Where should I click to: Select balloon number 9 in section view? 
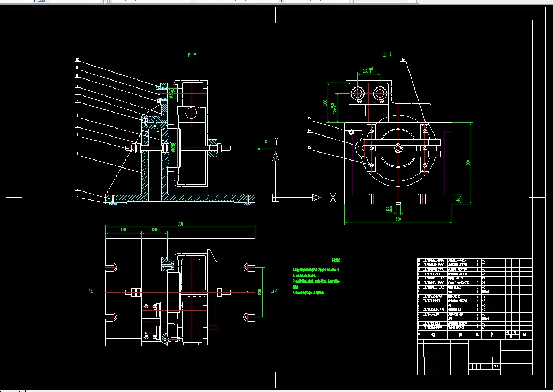tap(77, 85)
